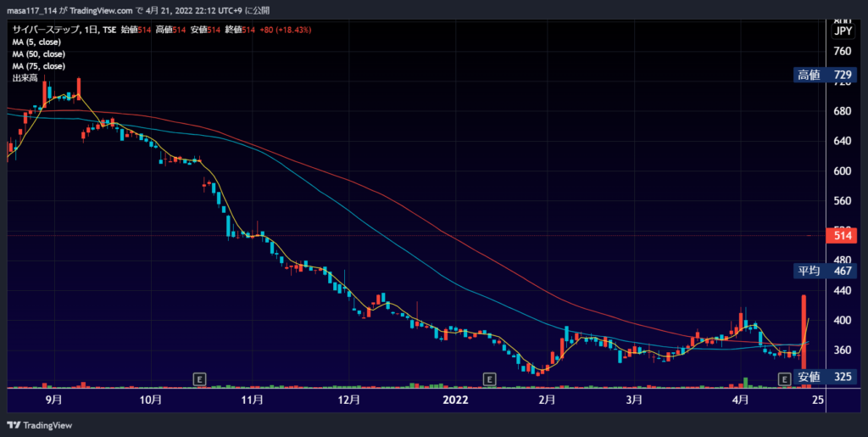The image size is (868, 437).
Task: Click the 600 price axis label
Action: click(x=842, y=171)
